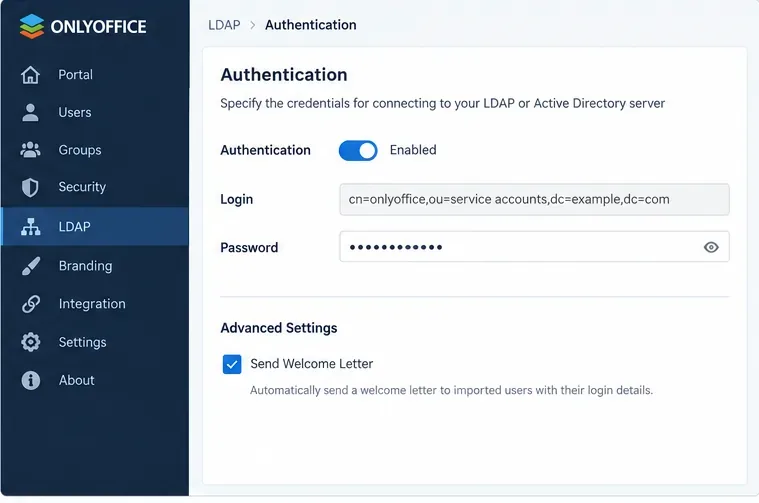759x503 pixels.
Task: Click the Security shield icon
Action: tap(30, 187)
